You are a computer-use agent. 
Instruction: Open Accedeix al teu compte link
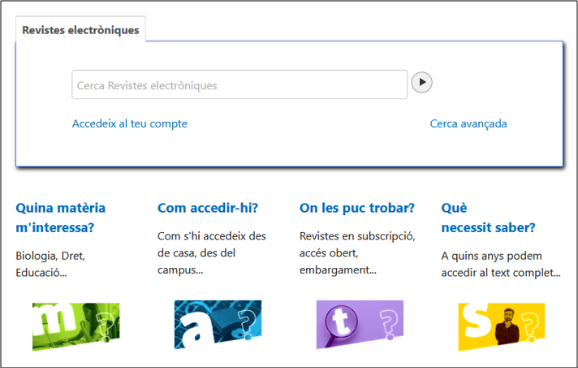(130, 124)
